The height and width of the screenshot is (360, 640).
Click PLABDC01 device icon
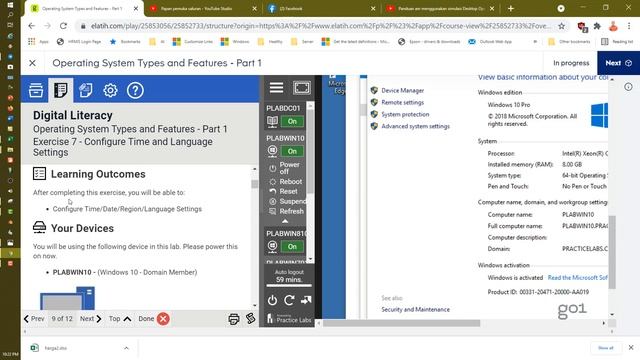[272, 121]
